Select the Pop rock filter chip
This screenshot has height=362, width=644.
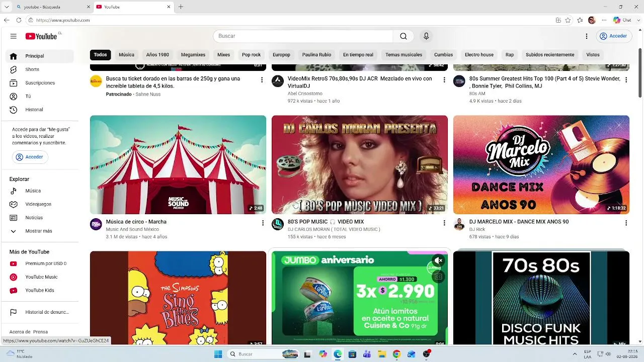251,55
